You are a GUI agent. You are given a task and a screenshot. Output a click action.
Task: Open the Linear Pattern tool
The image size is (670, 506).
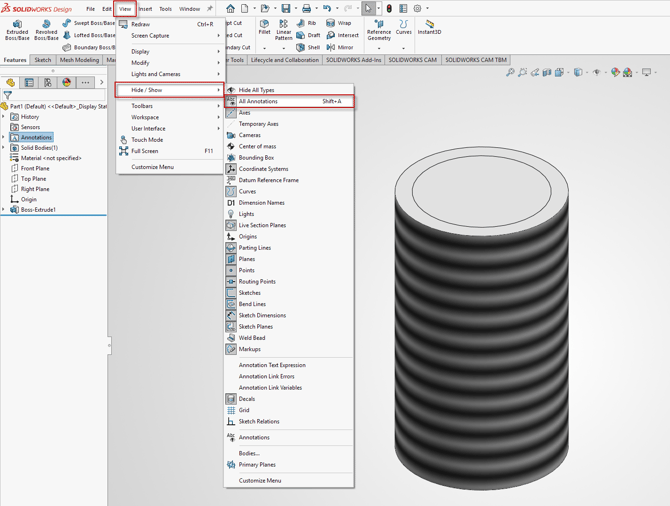283,30
